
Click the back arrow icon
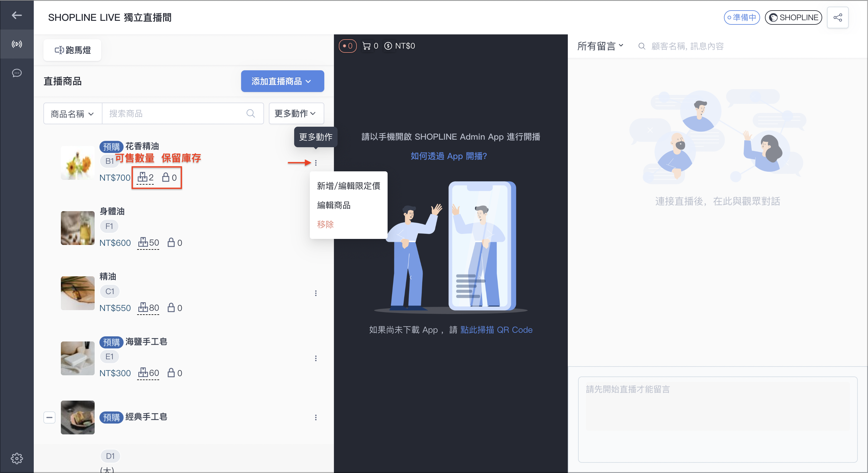coord(17,15)
